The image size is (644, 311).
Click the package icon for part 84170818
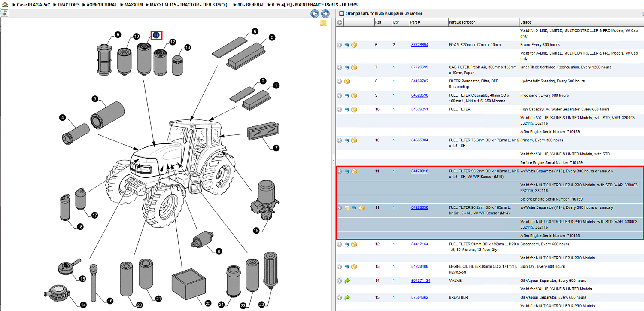point(354,171)
